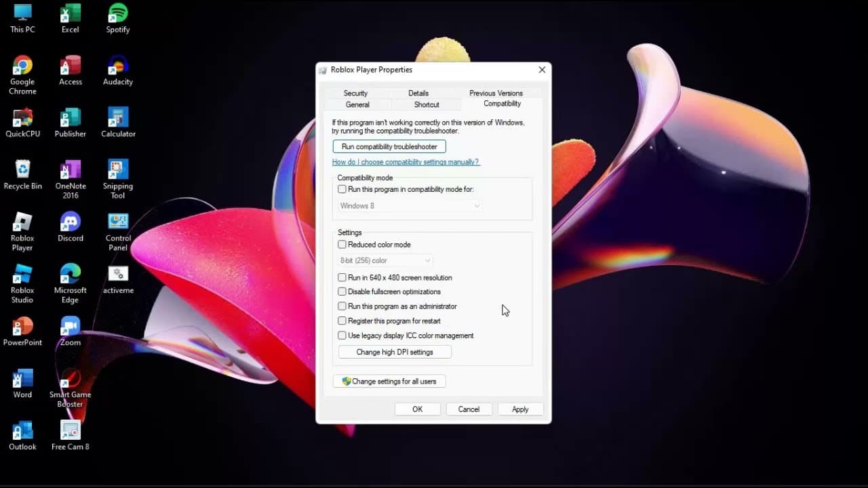Viewport: 868px width, 488px height.
Task: Click the Snipping Tool desktop icon
Action: pyautogui.click(x=118, y=180)
